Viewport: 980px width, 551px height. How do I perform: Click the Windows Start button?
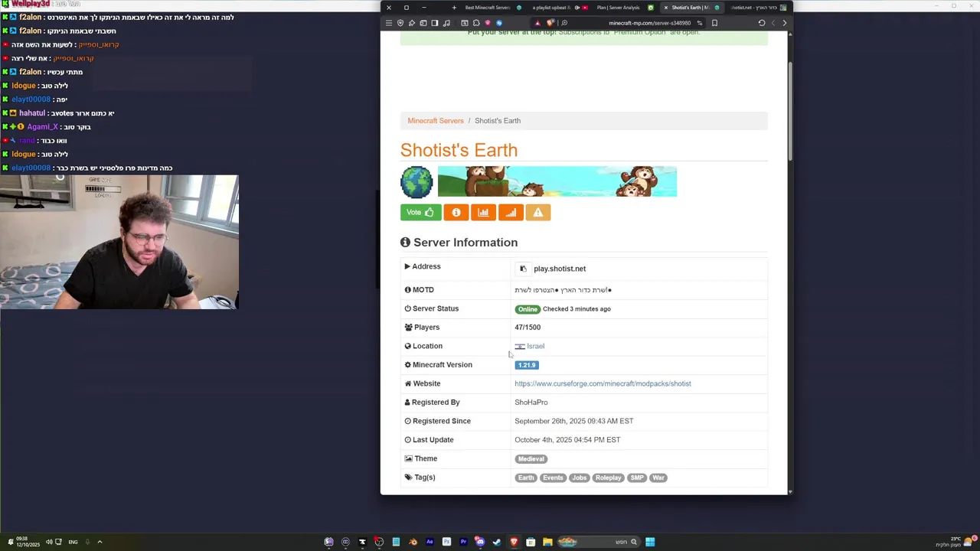pos(650,542)
